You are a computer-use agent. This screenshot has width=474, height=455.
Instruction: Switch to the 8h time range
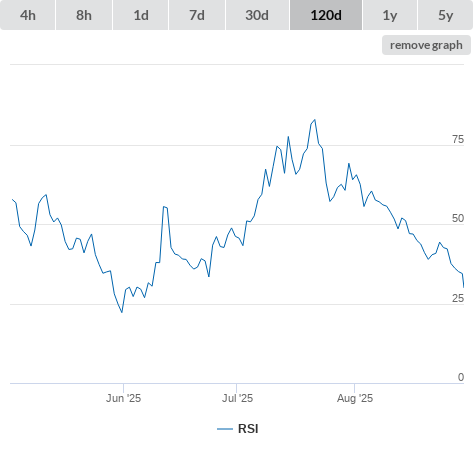tap(84, 15)
